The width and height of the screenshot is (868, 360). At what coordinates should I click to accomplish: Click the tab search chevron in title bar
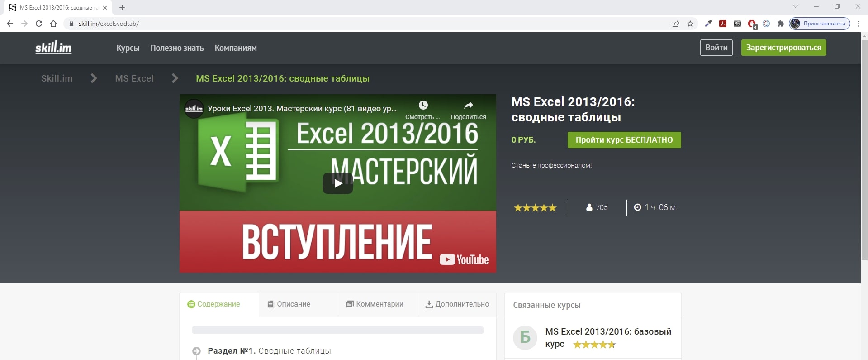[x=796, y=7]
